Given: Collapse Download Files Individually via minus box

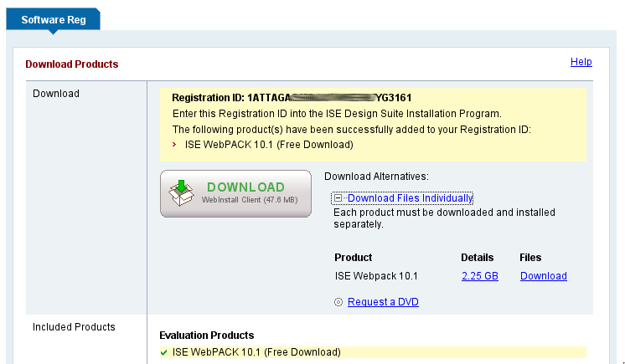Looking at the screenshot, I should point(338,198).
